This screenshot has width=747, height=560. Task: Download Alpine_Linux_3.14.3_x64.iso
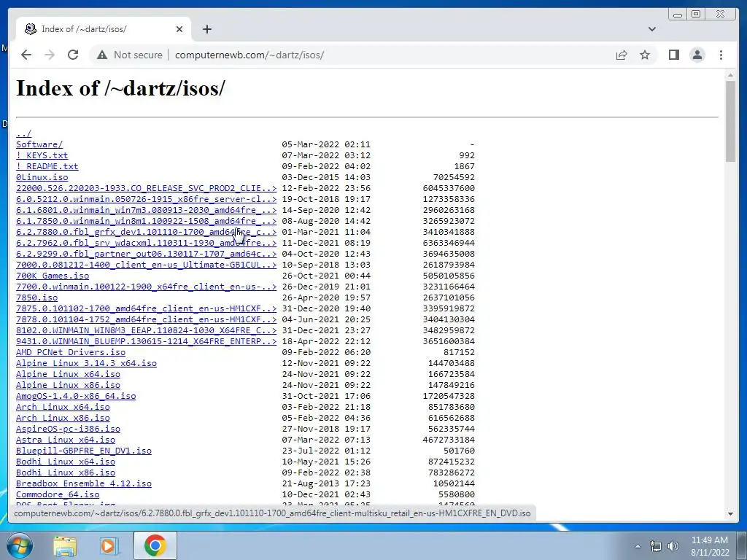click(86, 363)
